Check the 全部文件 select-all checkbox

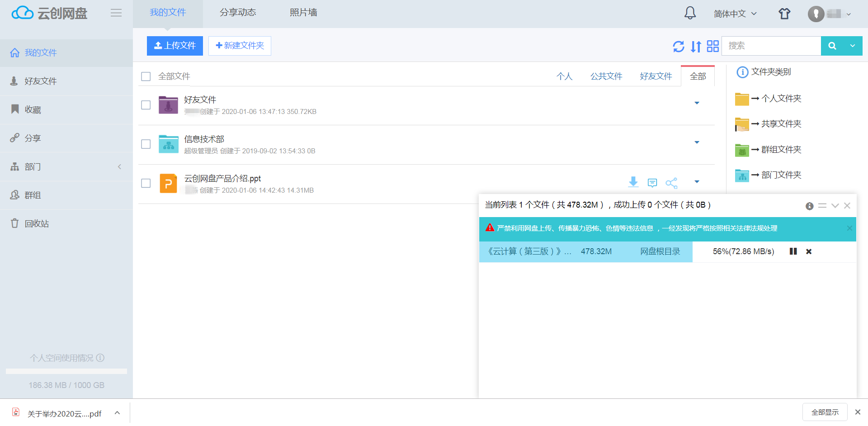[146, 76]
